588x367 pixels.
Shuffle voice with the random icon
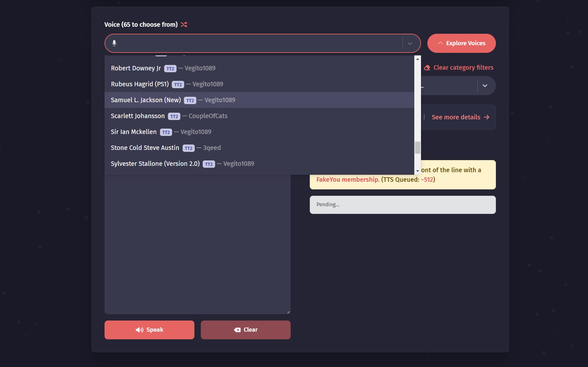pos(184,25)
